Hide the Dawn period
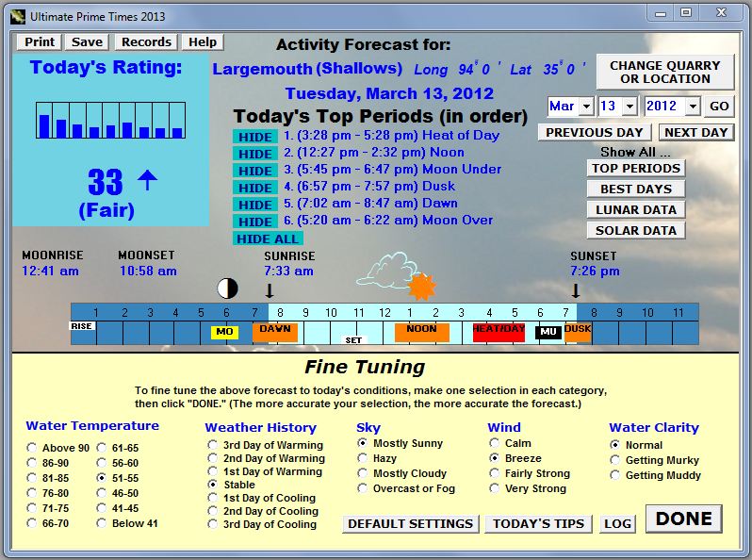Image resolution: width=752 pixels, height=560 pixels. click(x=255, y=205)
